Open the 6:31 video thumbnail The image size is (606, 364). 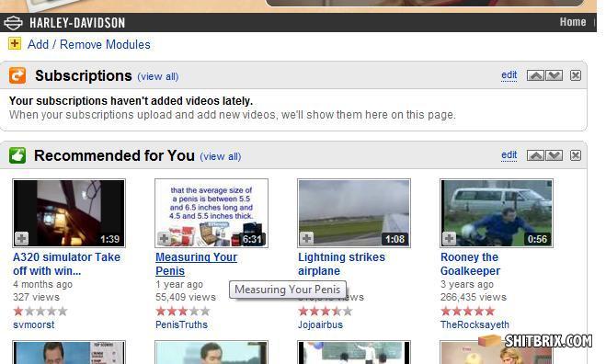pyautogui.click(x=212, y=213)
